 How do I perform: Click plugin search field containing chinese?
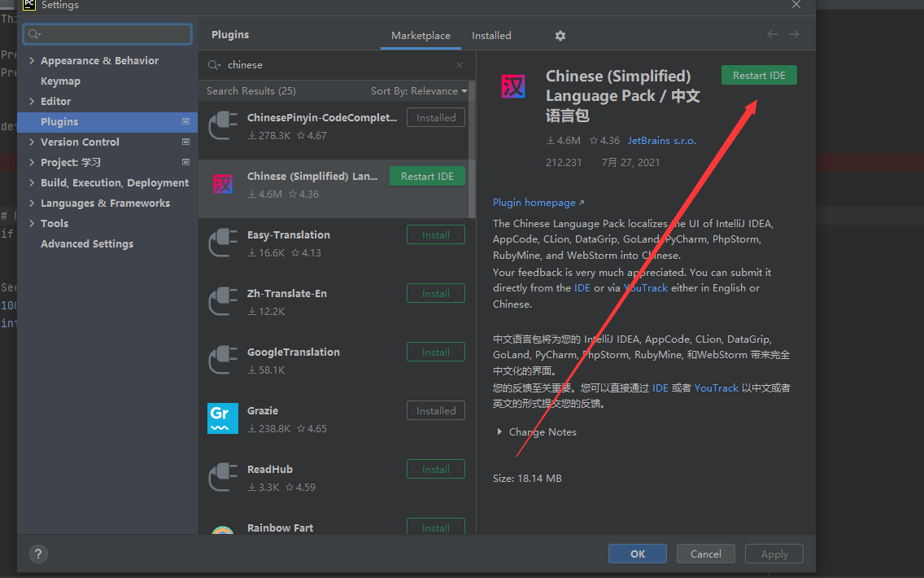pyautogui.click(x=336, y=65)
